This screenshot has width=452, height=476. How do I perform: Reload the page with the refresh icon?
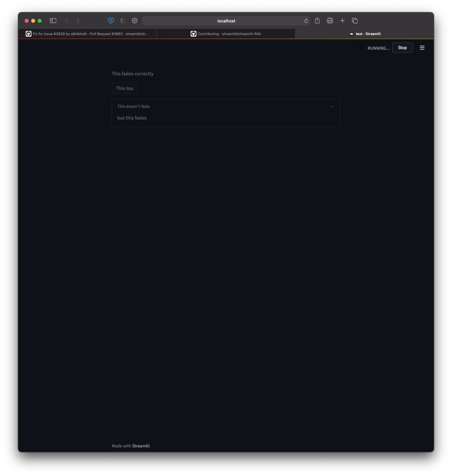click(306, 20)
